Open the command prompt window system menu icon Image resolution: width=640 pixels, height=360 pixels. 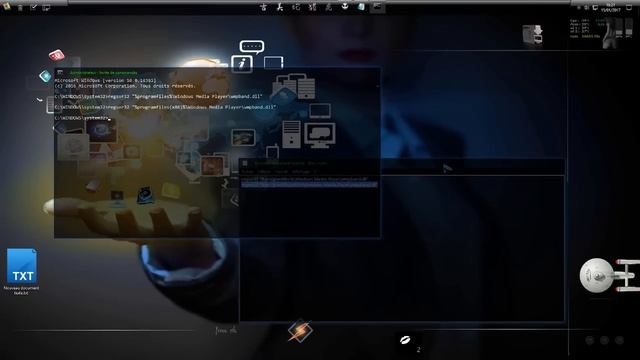[x=60, y=73]
